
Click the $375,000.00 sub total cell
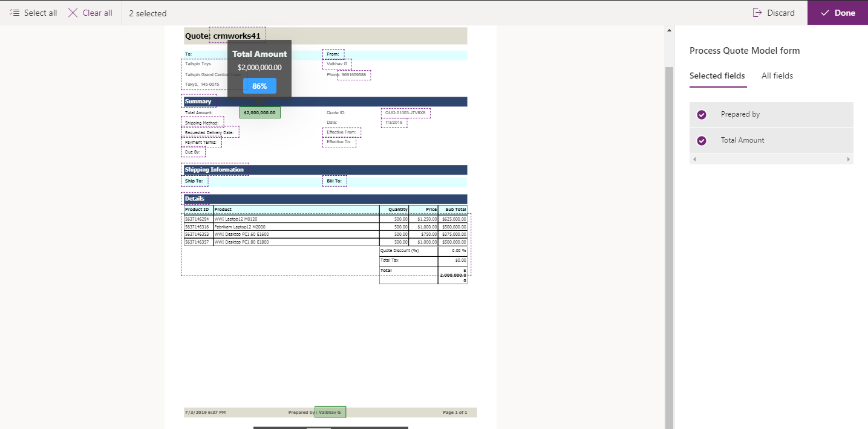point(454,234)
